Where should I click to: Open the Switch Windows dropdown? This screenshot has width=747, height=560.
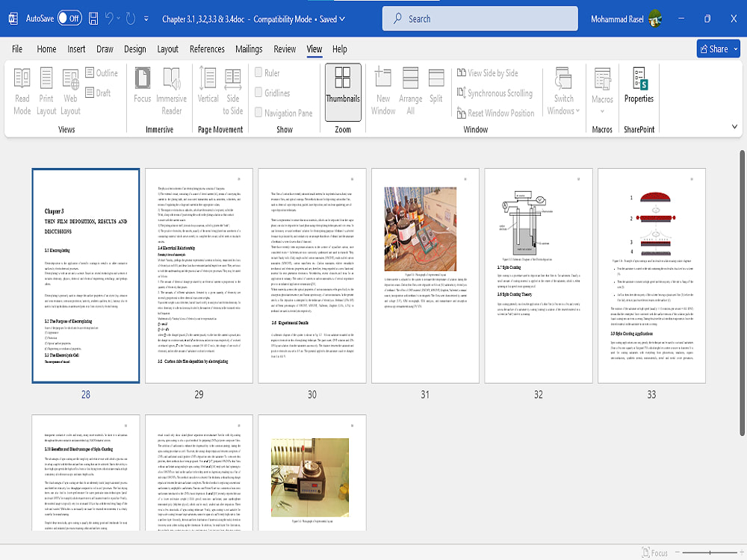pos(563,91)
